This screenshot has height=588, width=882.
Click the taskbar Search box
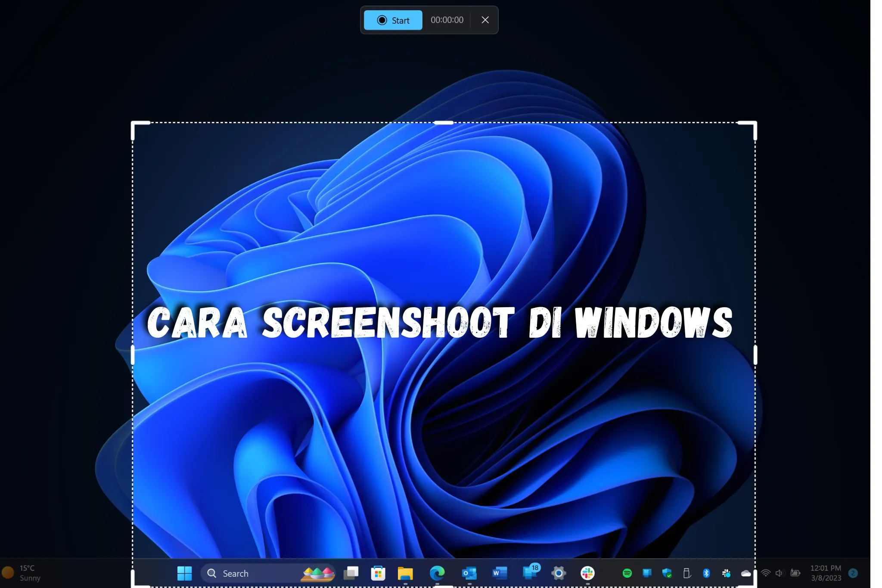pyautogui.click(x=268, y=573)
